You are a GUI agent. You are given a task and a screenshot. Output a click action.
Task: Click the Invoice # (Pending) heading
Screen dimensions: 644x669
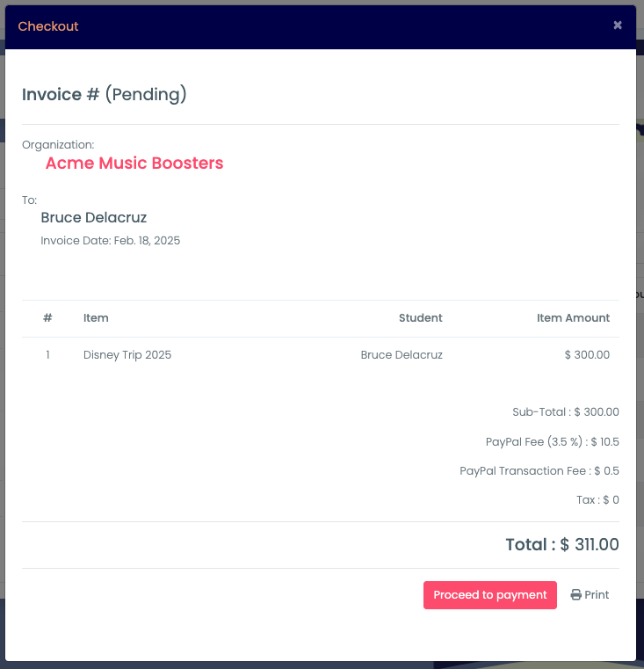tap(105, 94)
